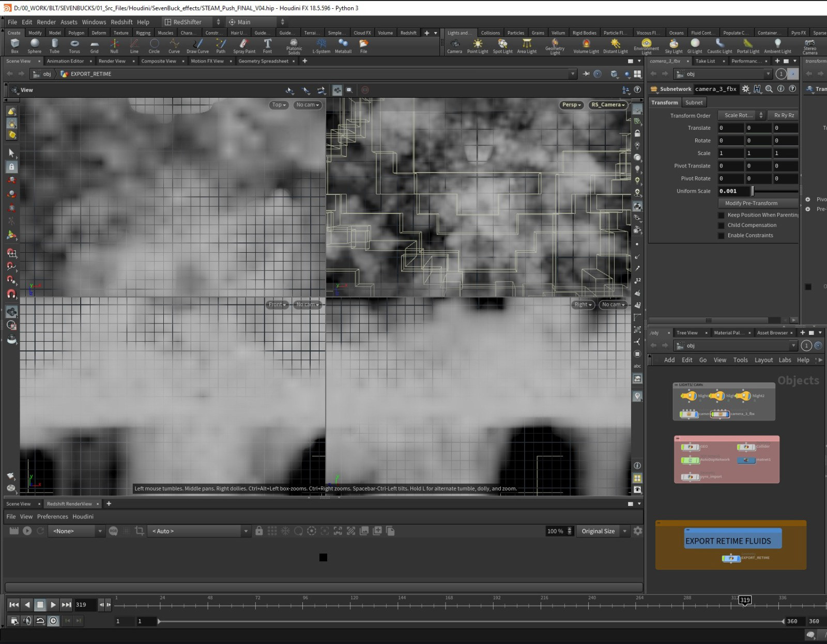
Task: Click Modify Pre-Transform button
Action: pyautogui.click(x=751, y=203)
